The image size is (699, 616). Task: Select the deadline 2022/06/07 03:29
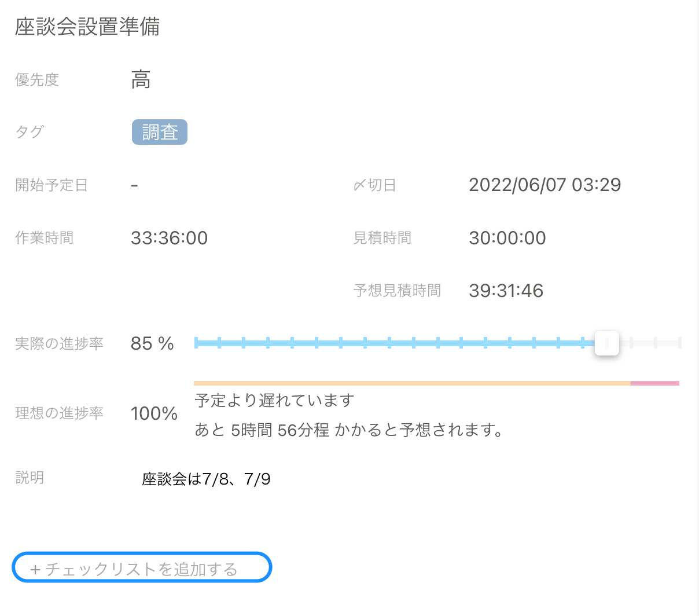pos(545,185)
